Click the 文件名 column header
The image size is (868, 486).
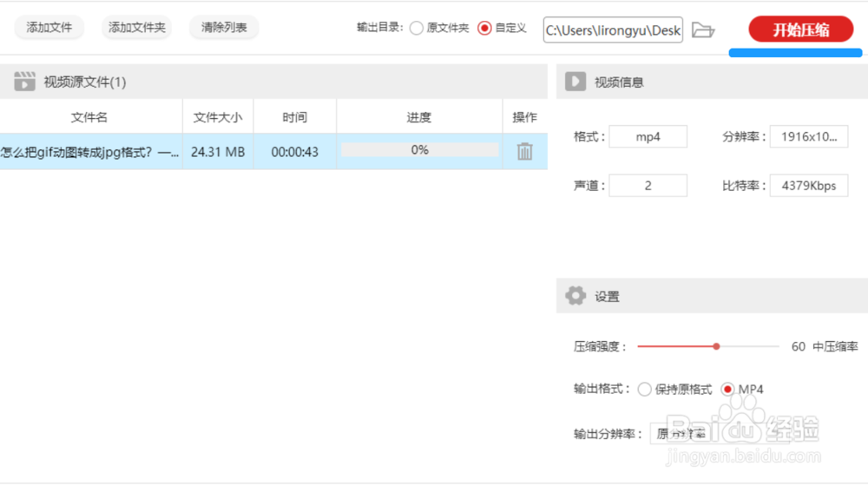pyautogui.click(x=89, y=117)
